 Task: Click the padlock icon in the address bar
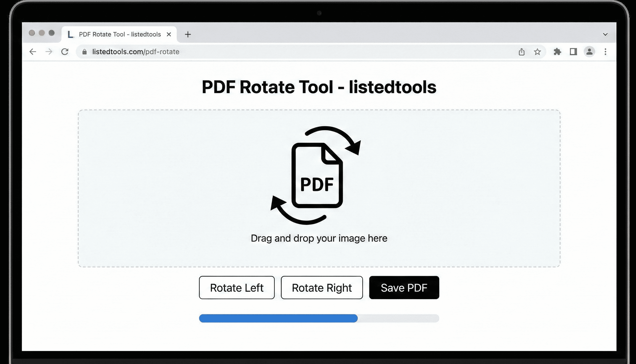tap(84, 51)
